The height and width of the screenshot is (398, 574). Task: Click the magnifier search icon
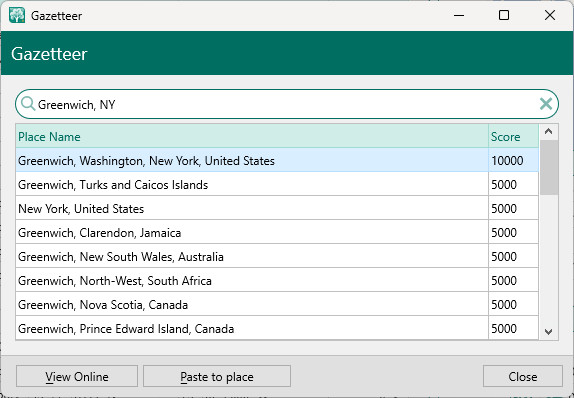(x=28, y=104)
